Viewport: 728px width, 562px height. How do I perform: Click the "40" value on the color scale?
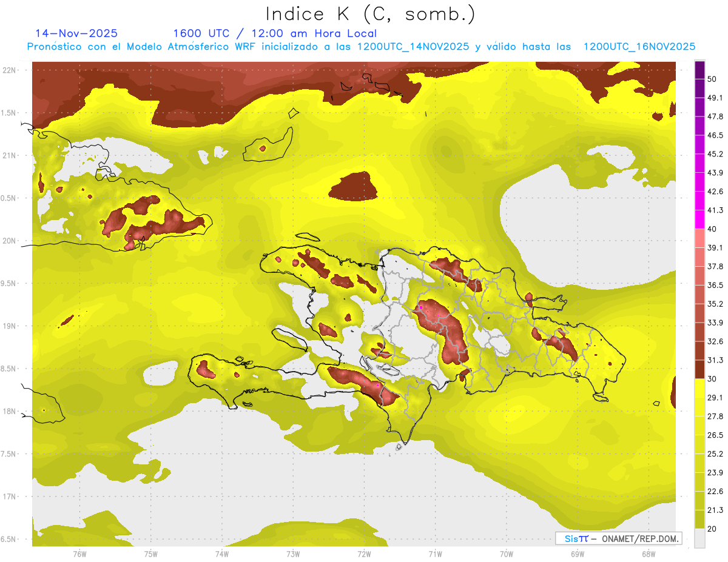pyautogui.click(x=712, y=229)
